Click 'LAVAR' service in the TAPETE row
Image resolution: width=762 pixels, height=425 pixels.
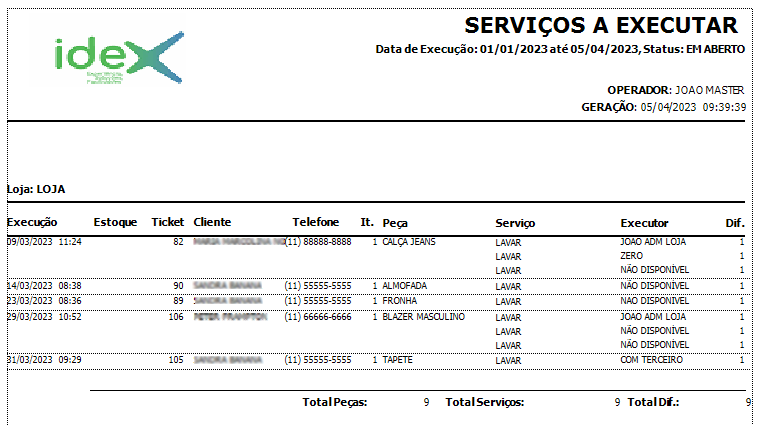tap(508, 360)
